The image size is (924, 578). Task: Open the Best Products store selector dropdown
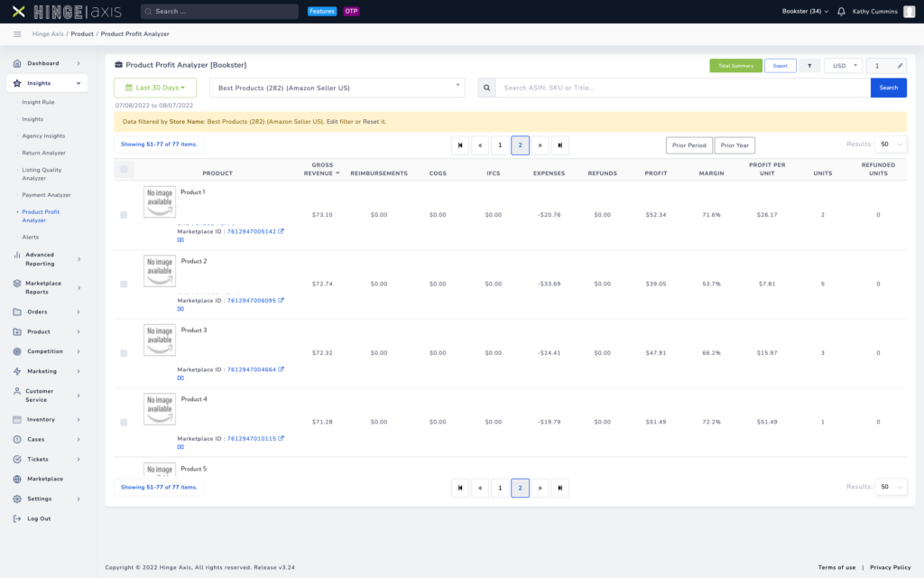[x=337, y=88]
